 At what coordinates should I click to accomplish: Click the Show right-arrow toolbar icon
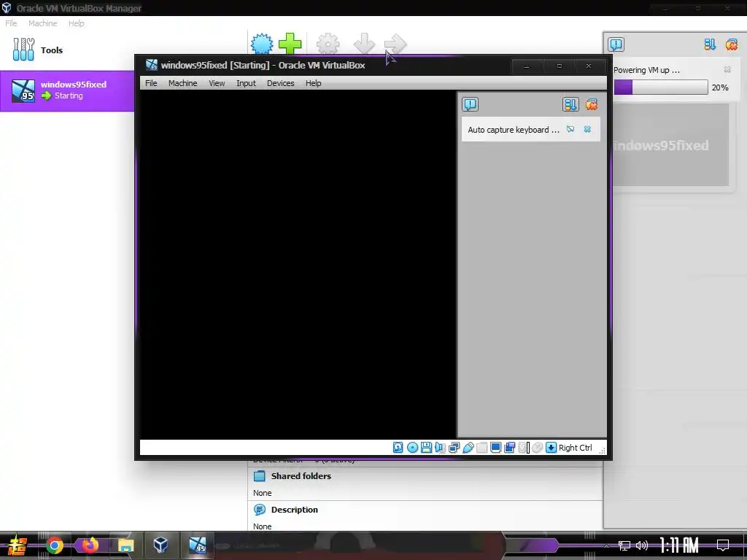tap(395, 44)
